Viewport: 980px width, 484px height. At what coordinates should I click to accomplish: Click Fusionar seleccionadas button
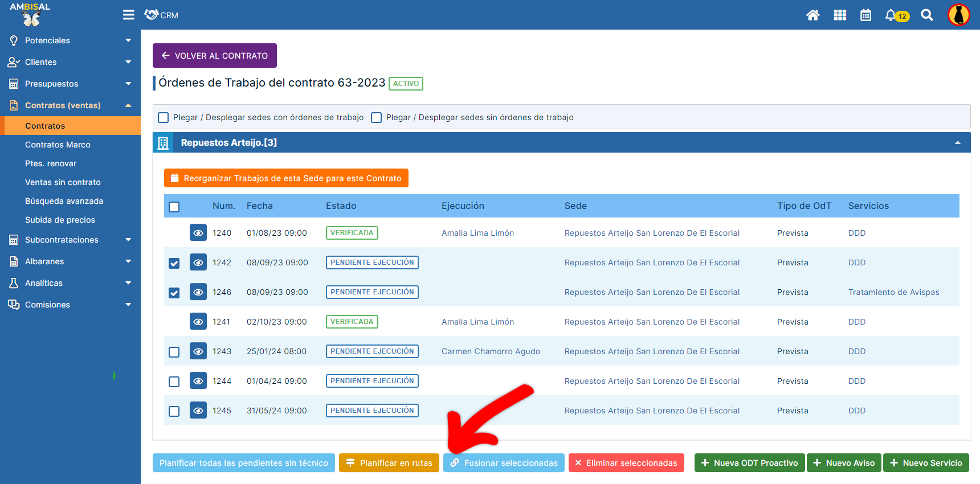504,463
